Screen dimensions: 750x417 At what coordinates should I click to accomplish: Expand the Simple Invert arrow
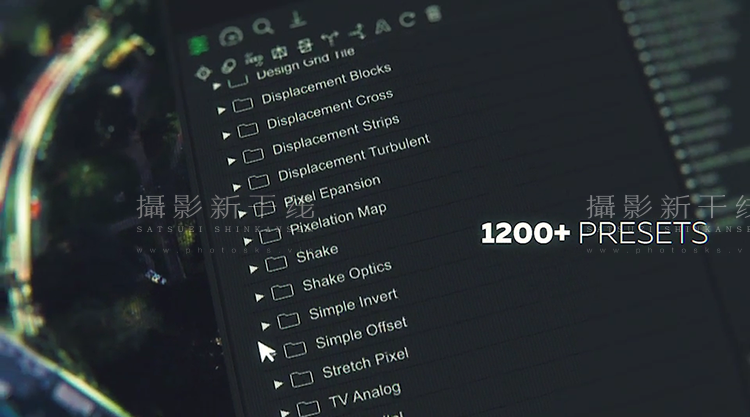[265, 326]
